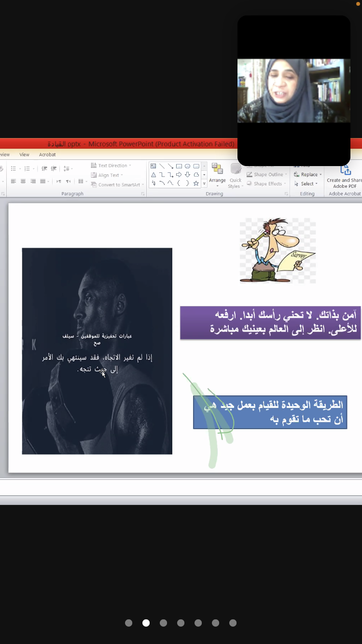Open the Quick Styles gallery
362x644 pixels.
[236, 176]
